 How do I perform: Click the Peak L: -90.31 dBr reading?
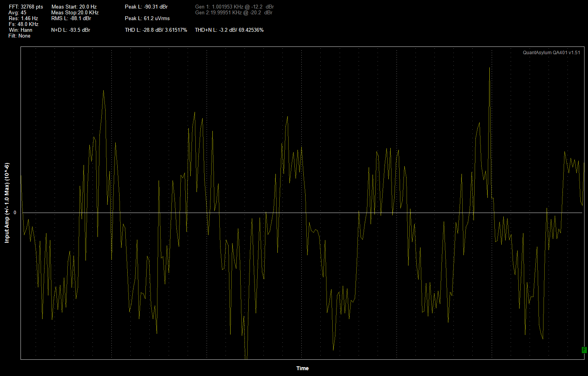(x=146, y=7)
